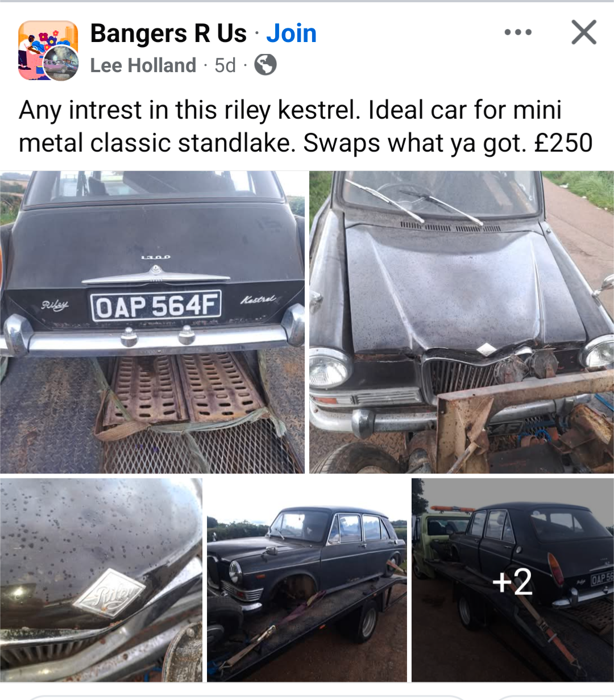The image size is (614, 700).
Task: Open the Bangers R Us group name
Action: click(168, 33)
